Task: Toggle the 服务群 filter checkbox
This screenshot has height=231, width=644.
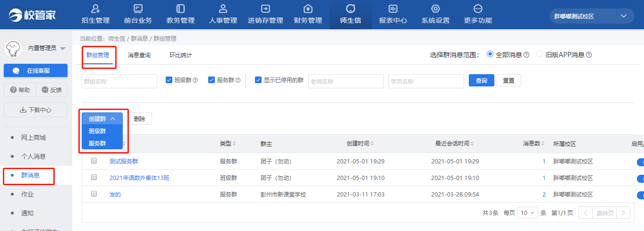Action: coord(212,80)
